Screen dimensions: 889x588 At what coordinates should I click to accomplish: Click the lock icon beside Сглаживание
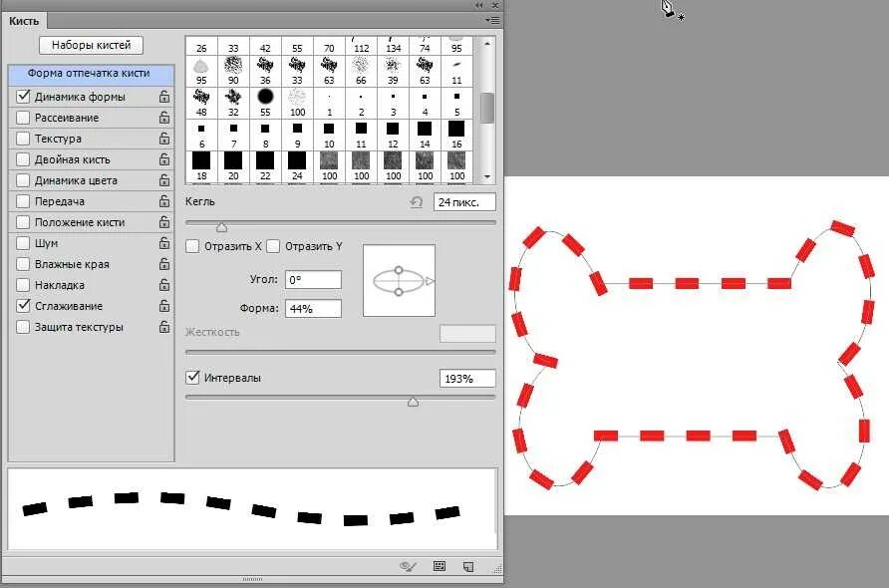[x=164, y=306]
